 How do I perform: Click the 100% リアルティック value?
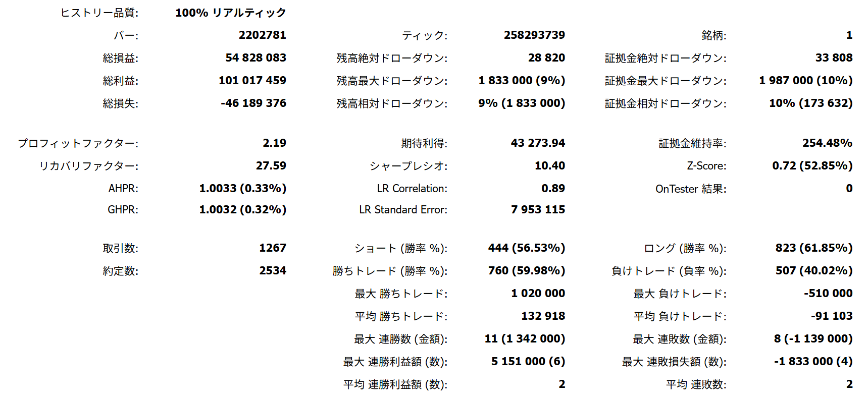point(230,13)
